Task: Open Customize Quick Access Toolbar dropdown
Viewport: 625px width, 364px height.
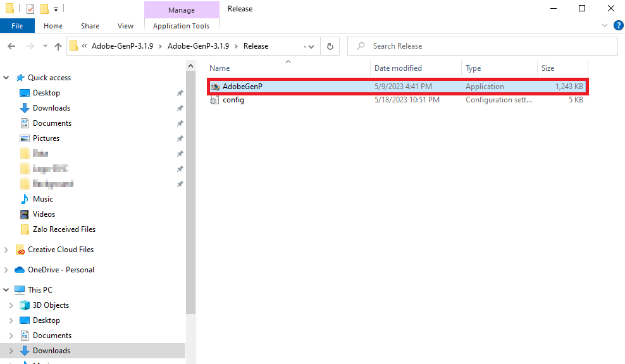Action: [x=56, y=9]
